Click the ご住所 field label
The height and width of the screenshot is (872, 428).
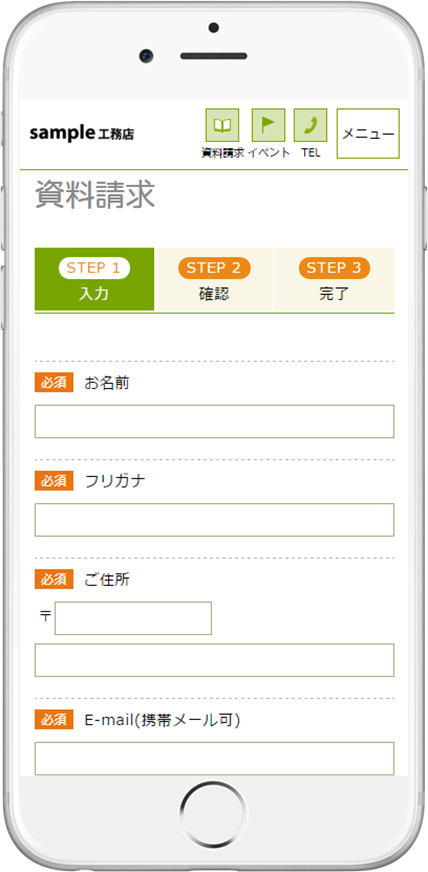tap(107, 579)
